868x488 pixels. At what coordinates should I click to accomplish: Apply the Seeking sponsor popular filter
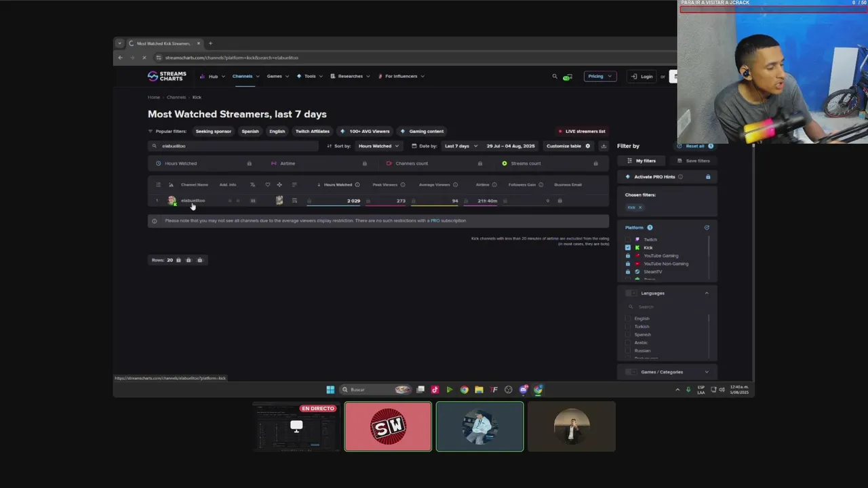point(214,131)
